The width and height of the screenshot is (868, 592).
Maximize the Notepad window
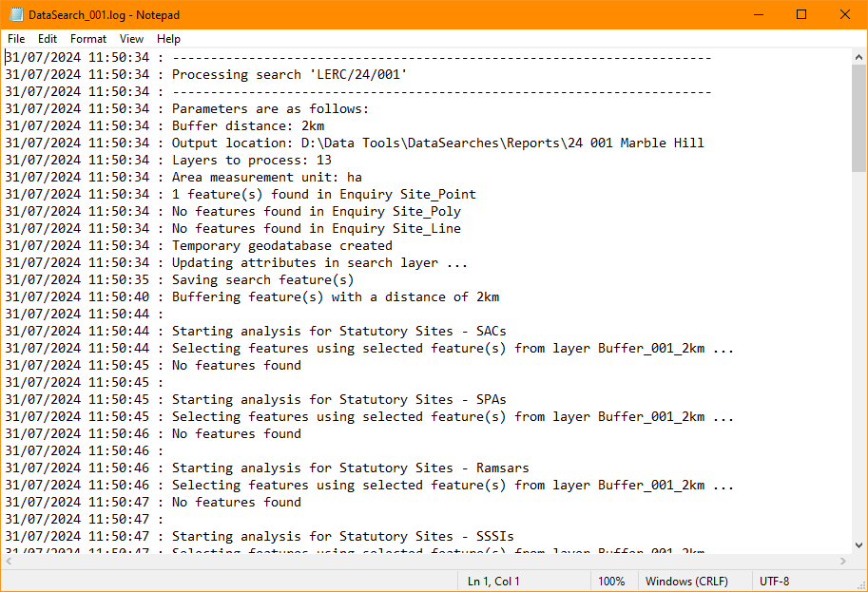tap(801, 14)
